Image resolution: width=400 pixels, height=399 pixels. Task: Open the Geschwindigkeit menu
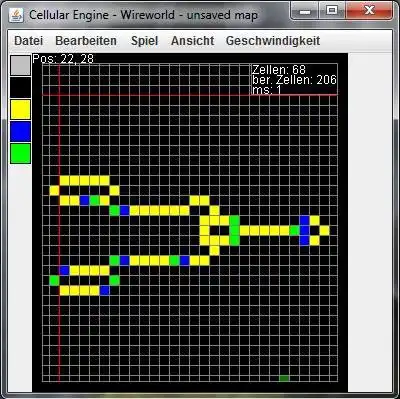pyautogui.click(x=273, y=41)
